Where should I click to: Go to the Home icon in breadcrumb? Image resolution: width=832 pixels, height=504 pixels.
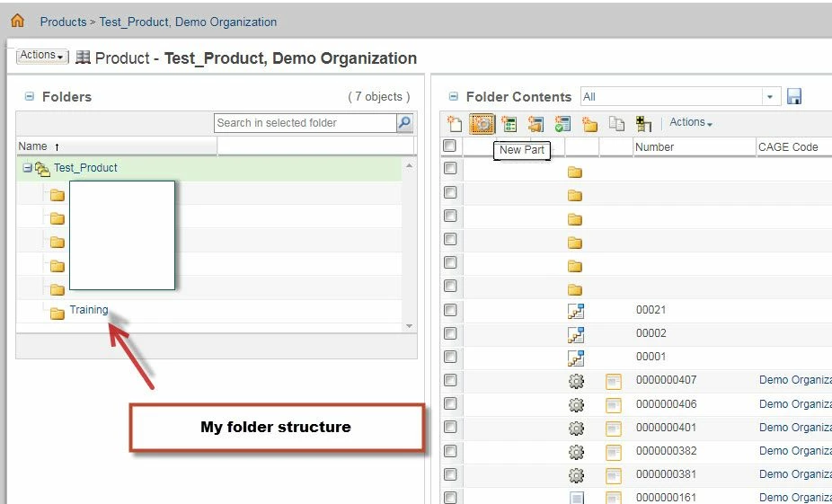(17, 21)
